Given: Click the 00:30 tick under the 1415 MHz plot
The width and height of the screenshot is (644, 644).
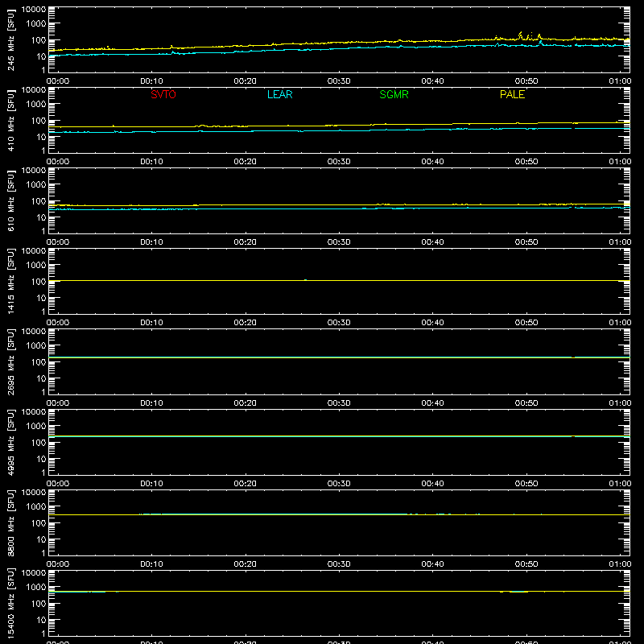Looking at the screenshot, I should coord(339,323).
